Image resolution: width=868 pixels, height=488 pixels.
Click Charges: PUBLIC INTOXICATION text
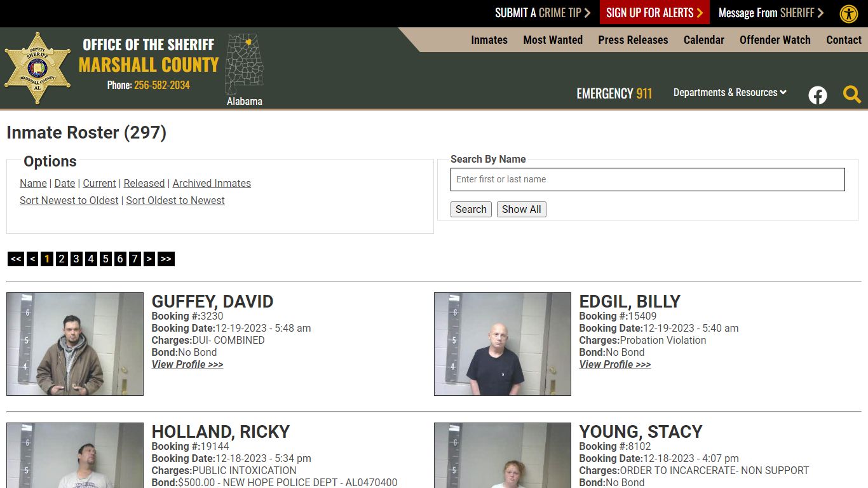[x=224, y=470]
